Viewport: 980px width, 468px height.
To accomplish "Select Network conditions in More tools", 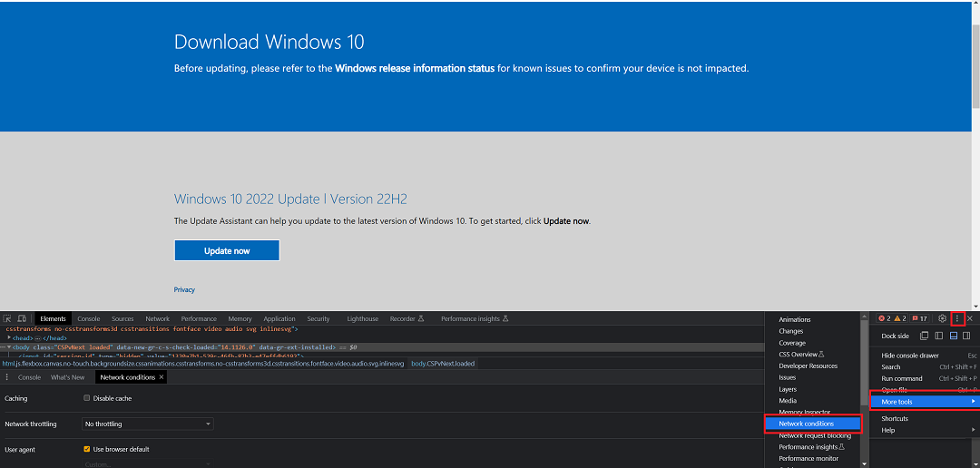I will point(812,424).
